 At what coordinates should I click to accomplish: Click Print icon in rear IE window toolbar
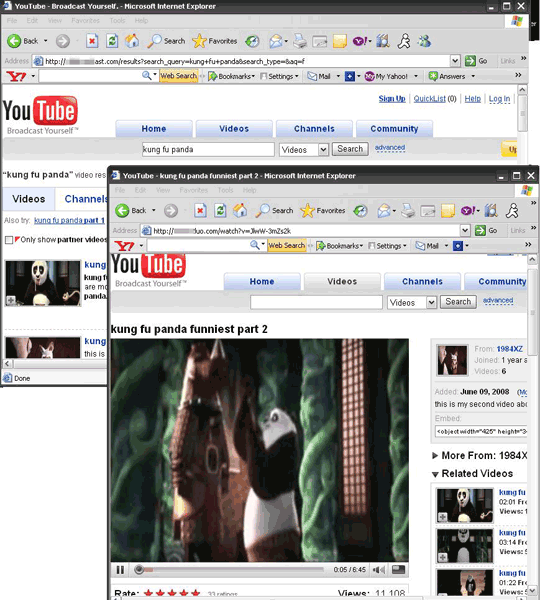point(300,41)
